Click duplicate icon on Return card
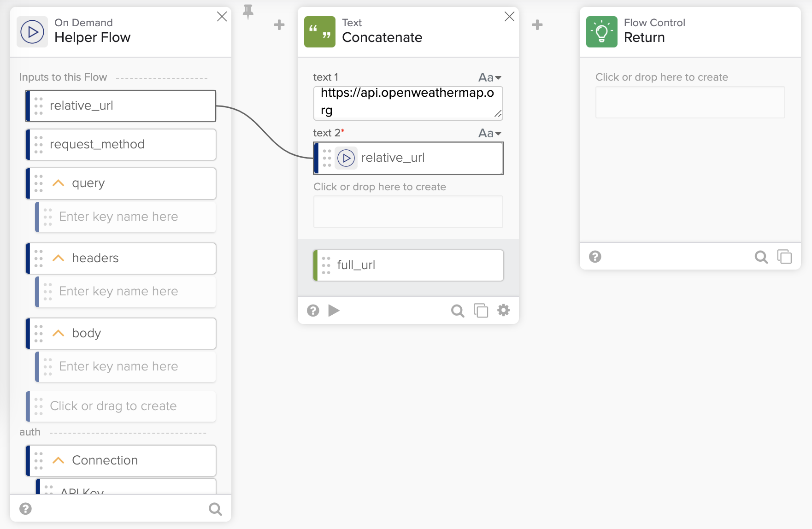This screenshot has height=529, width=812. point(784,257)
